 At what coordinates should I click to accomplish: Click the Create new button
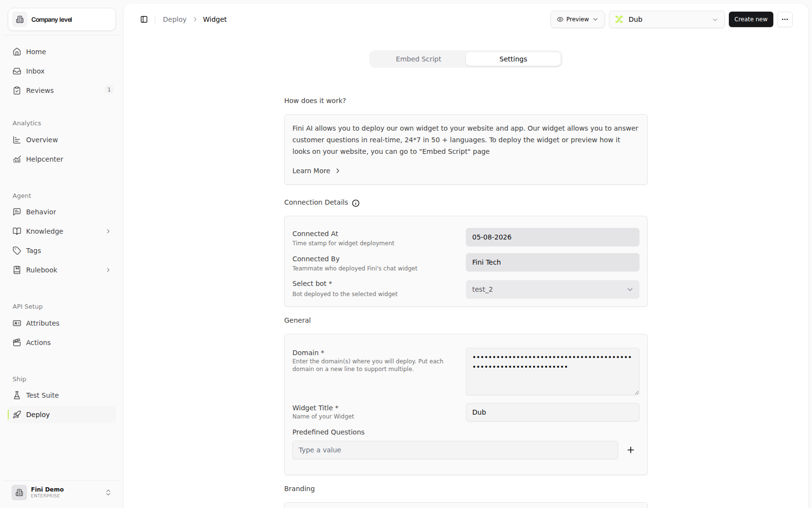pyautogui.click(x=751, y=19)
